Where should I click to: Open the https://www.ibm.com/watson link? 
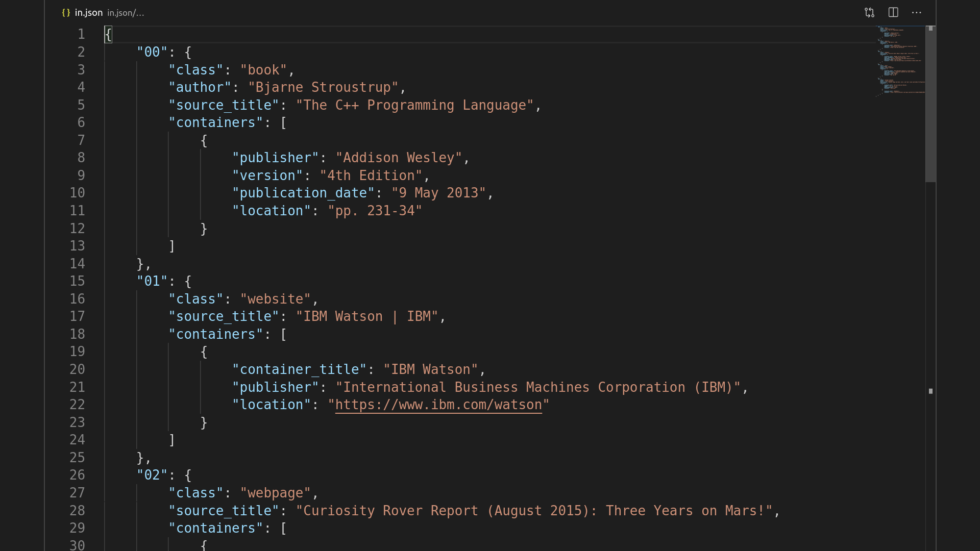point(438,405)
